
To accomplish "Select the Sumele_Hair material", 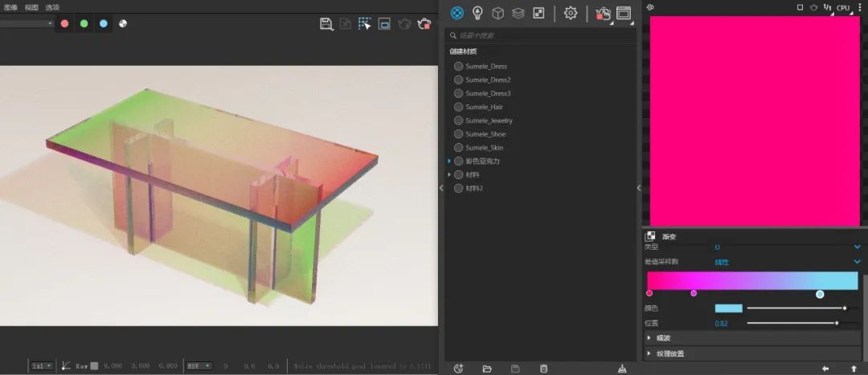I will click(x=484, y=108).
